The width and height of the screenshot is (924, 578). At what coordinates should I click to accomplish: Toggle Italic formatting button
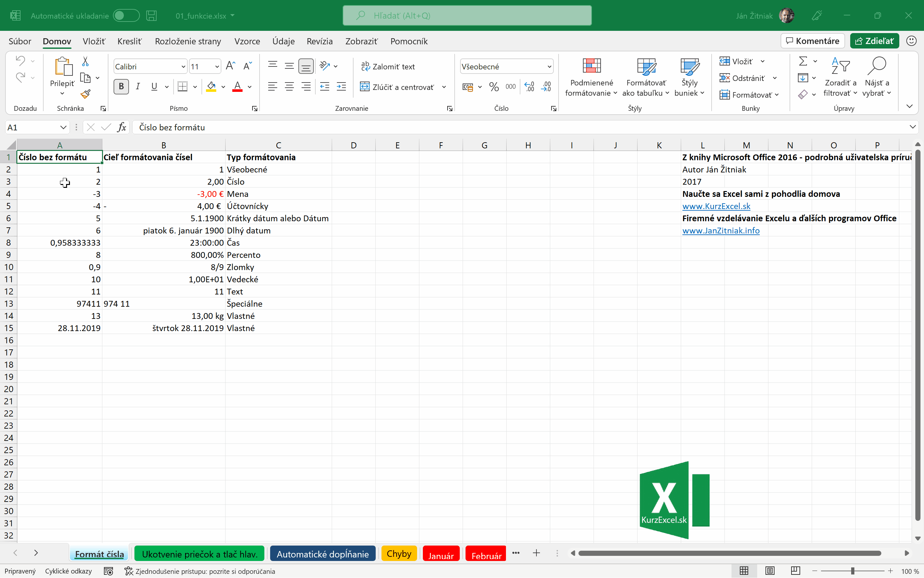click(x=138, y=87)
